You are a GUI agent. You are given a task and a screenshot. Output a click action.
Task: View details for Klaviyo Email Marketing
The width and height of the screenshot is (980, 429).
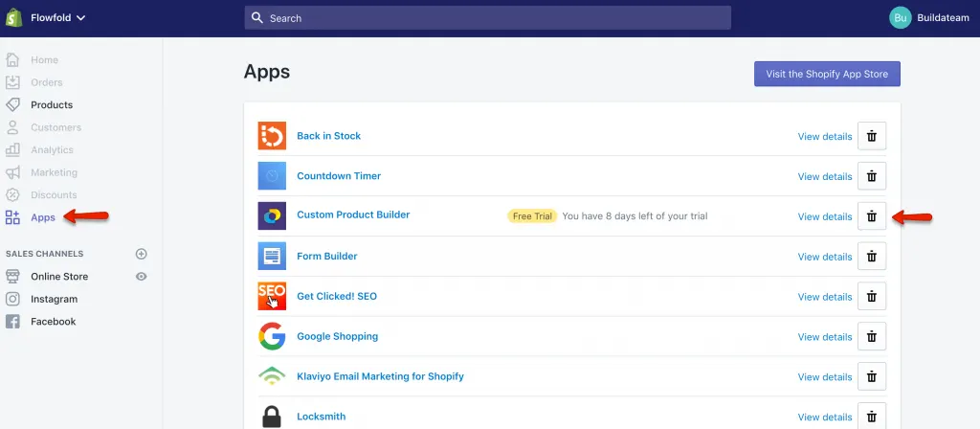coord(825,376)
